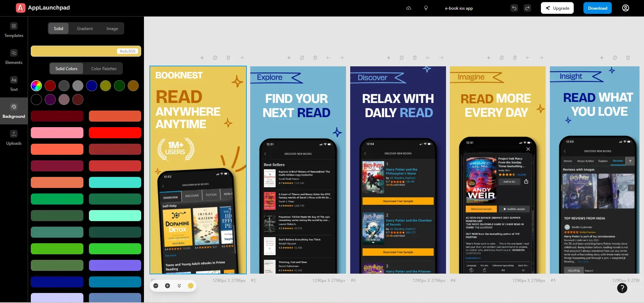Select the Read More Every Day screenshot
Viewport: 644px width, 303px height.
[x=498, y=170]
